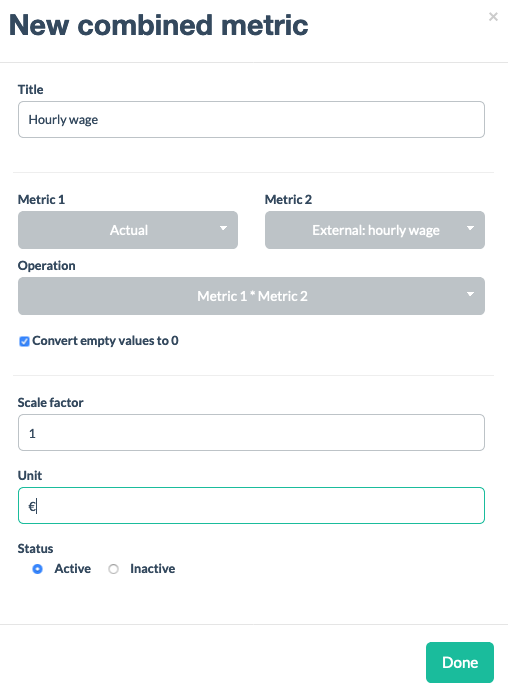
Task: Close the New combined metric dialog
Action: coord(493,17)
